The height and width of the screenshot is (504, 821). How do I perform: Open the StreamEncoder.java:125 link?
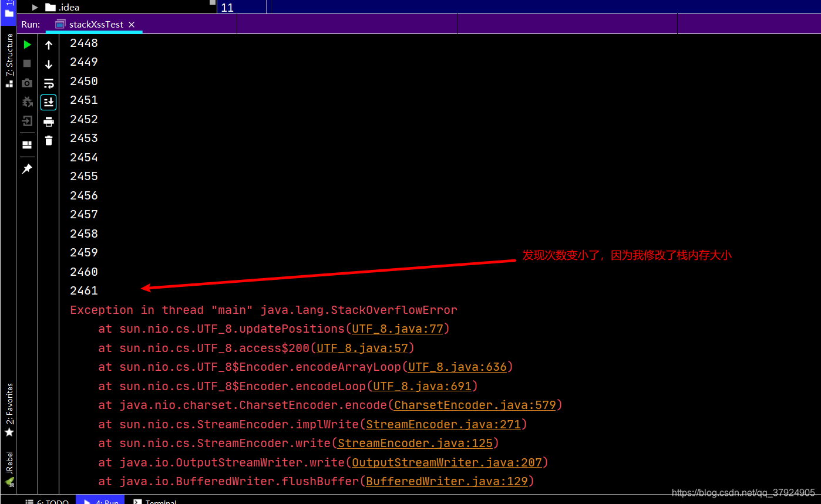[415, 443]
